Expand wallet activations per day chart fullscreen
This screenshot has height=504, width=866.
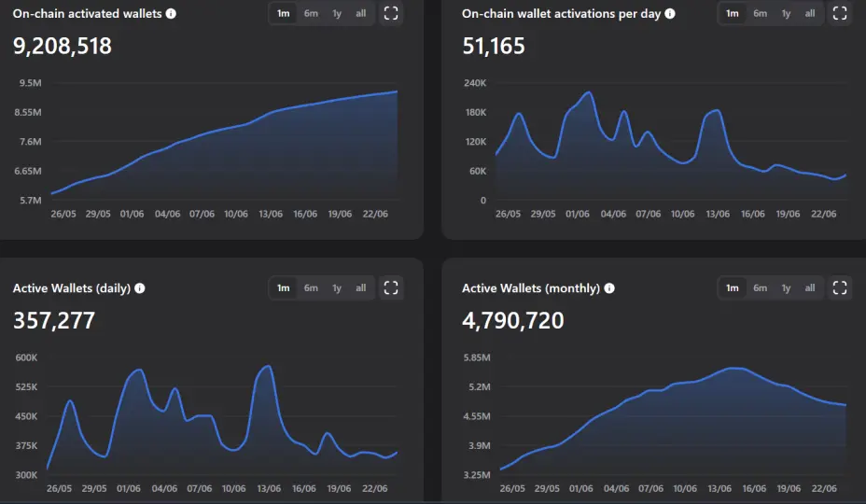pyautogui.click(x=840, y=13)
